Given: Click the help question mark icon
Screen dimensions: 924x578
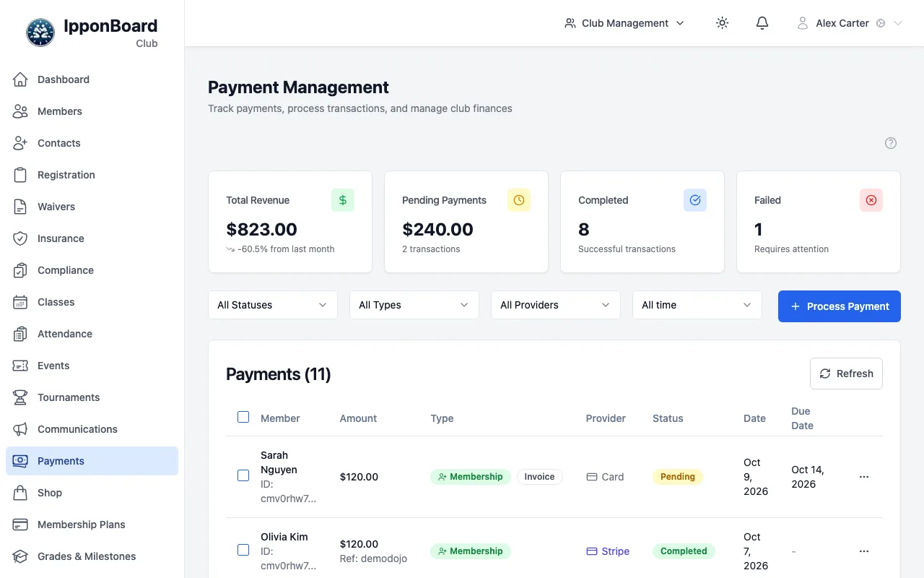Looking at the screenshot, I should [x=891, y=143].
